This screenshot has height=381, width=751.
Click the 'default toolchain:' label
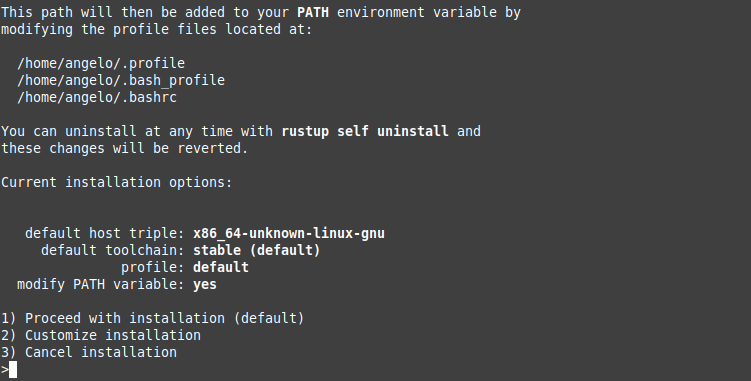113,250
